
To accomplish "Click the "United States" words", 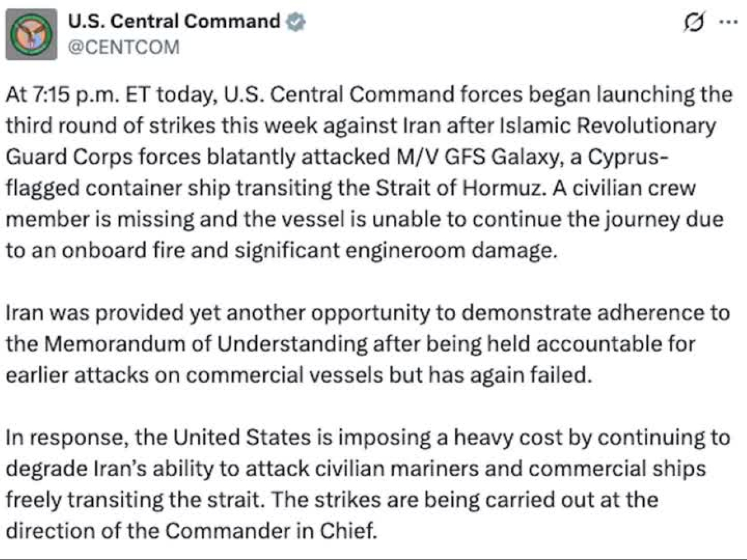I will tap(242, 437).
